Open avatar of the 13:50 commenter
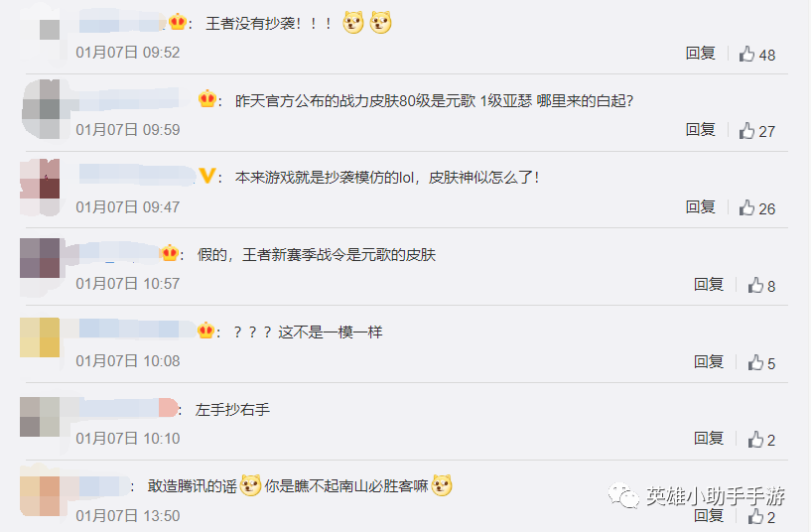 click(40, 495)
